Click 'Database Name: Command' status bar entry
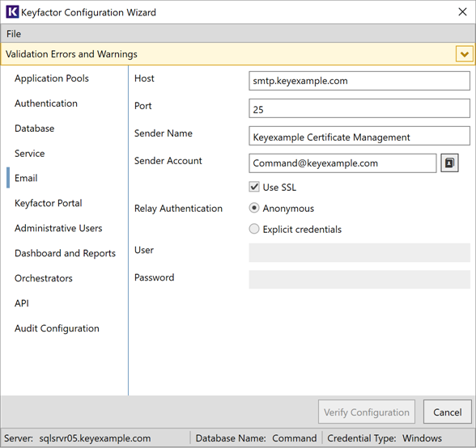Image resolution: width=476 pixels, height=448 pixels. 256,438
